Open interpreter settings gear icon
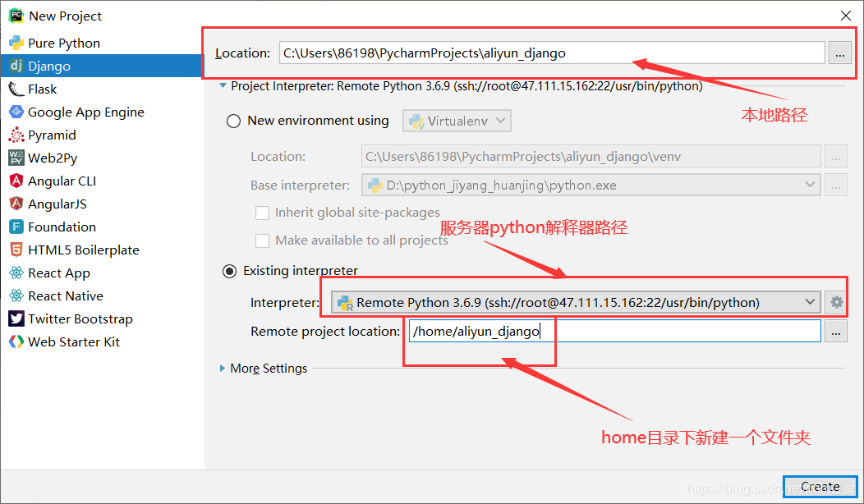Screen dimensions: 864x504 coord(836,302)
